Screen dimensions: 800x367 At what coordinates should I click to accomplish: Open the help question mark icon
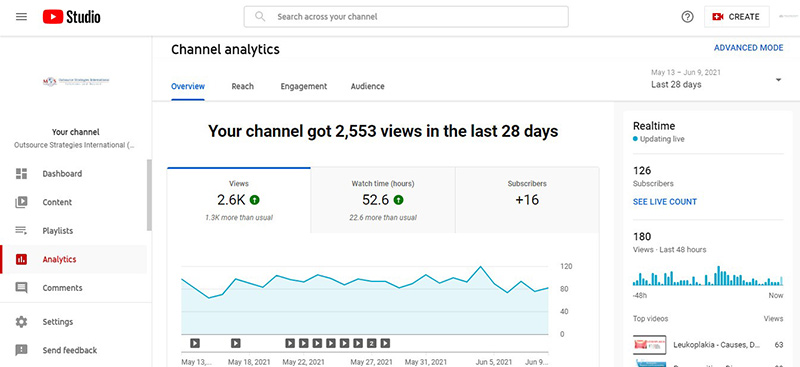pos(687,17)
